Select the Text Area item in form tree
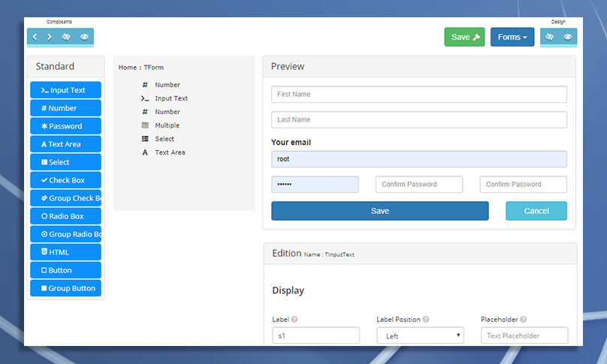Viewport: 607px width, 364px height. [x=170, y=152]
